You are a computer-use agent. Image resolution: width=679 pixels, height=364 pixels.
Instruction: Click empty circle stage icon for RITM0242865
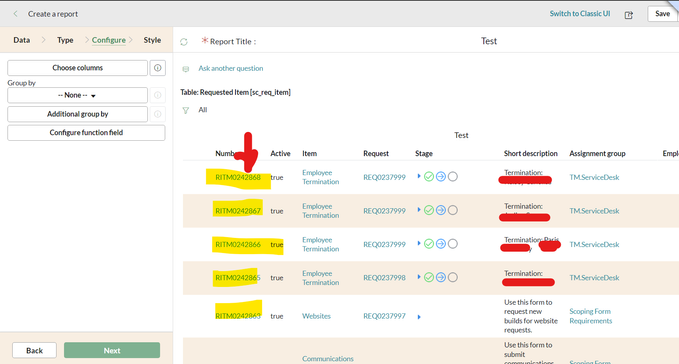coord(453,277)
